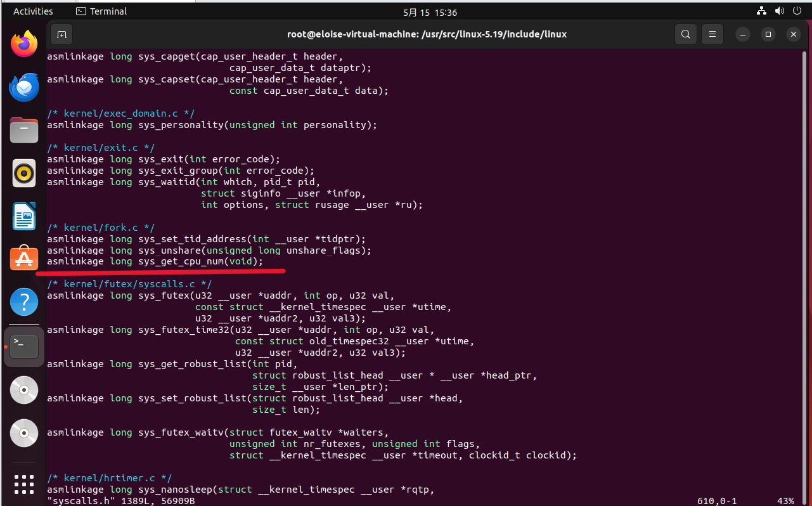Open the Activities overview

pyautogui.click(x=33, y=11)
